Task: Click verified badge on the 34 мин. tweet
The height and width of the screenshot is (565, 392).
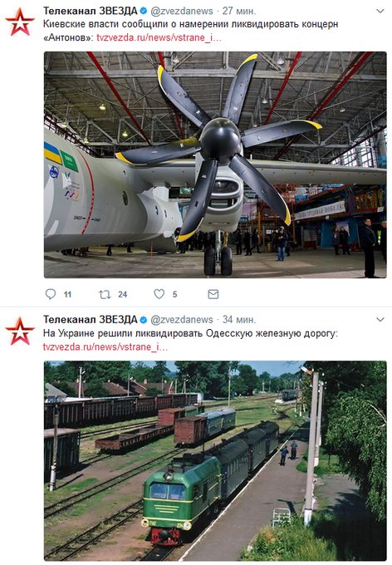Action: click(143, 320)
